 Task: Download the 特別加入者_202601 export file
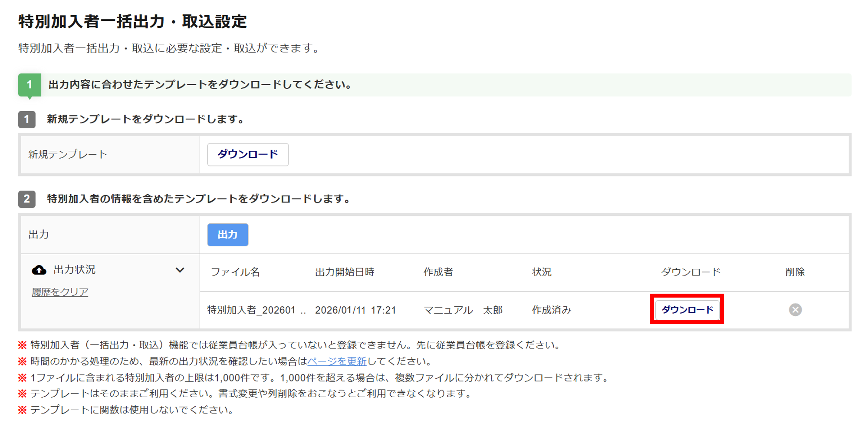(x=687, y=310)
